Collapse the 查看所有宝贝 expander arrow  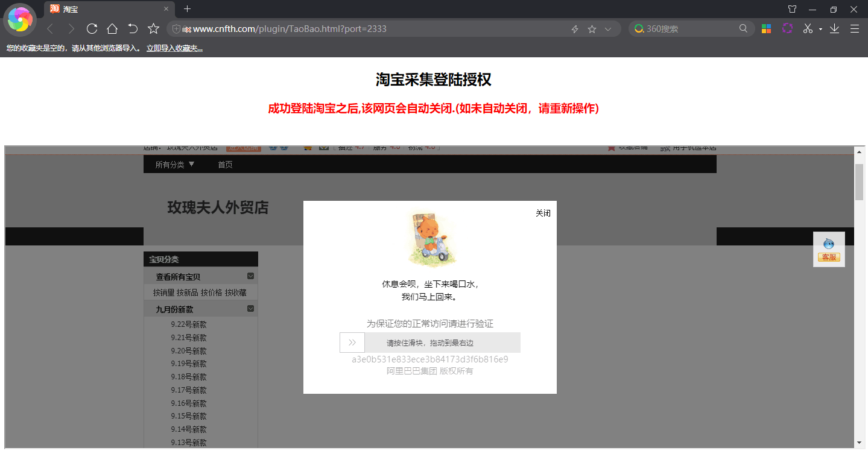(251, 276)
